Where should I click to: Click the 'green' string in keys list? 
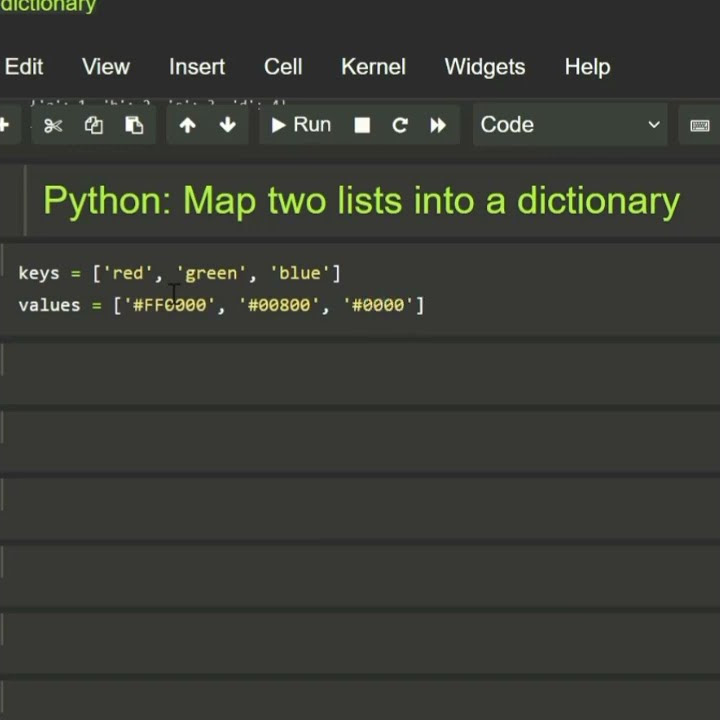point(211,273)
